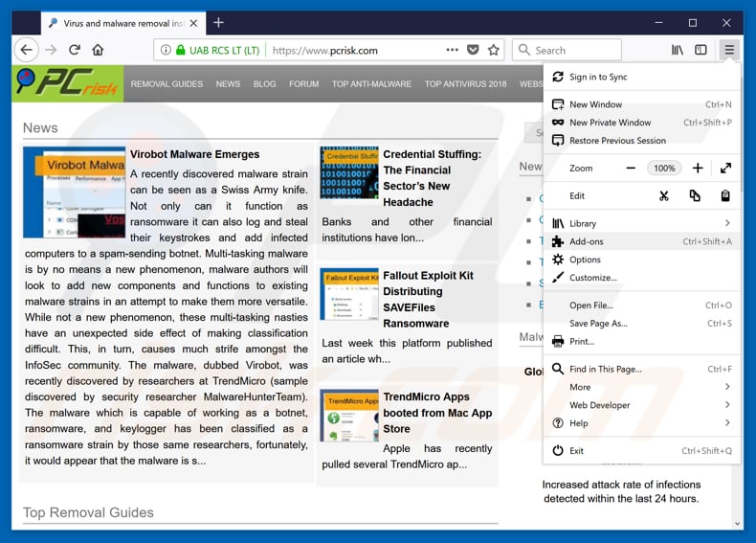Click the Sign in to Sync icon
756x543 pixels.
pyautogui.click(x=558, y=77)
